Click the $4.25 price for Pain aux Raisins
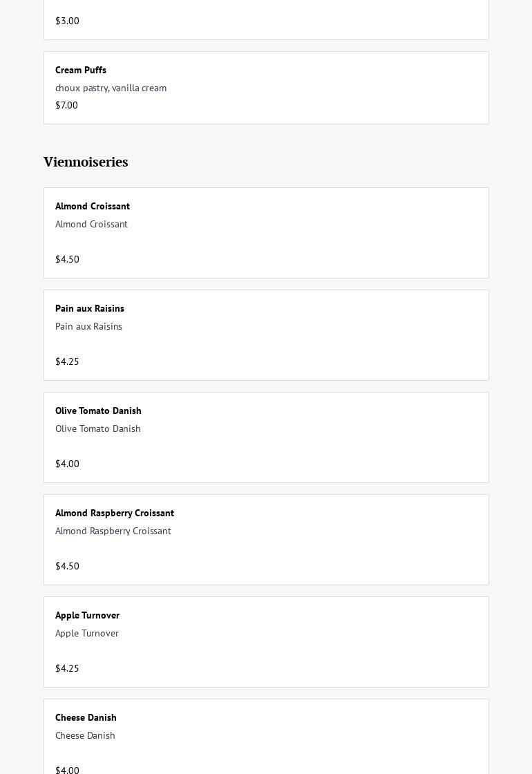 [x=67, y=361]
